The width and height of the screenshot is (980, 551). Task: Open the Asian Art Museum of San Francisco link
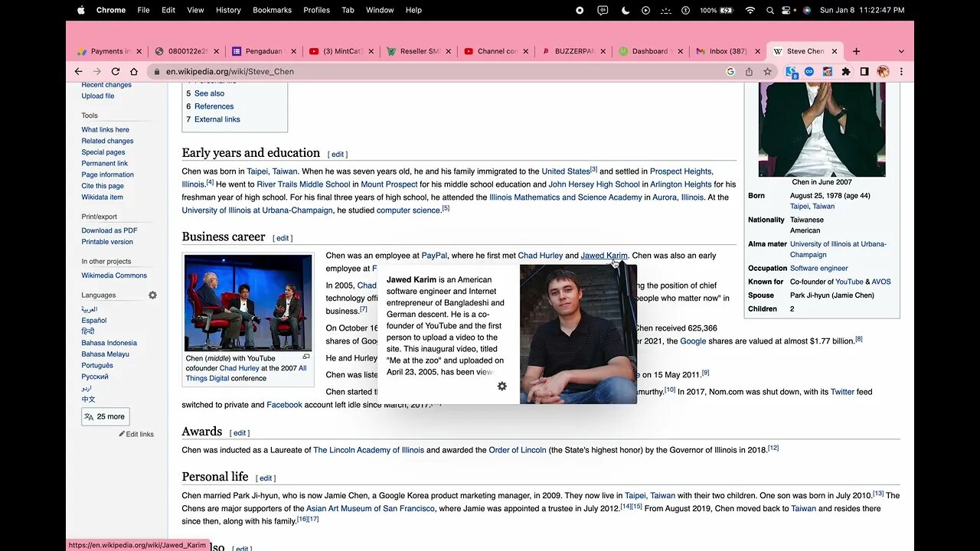[370, 508]
